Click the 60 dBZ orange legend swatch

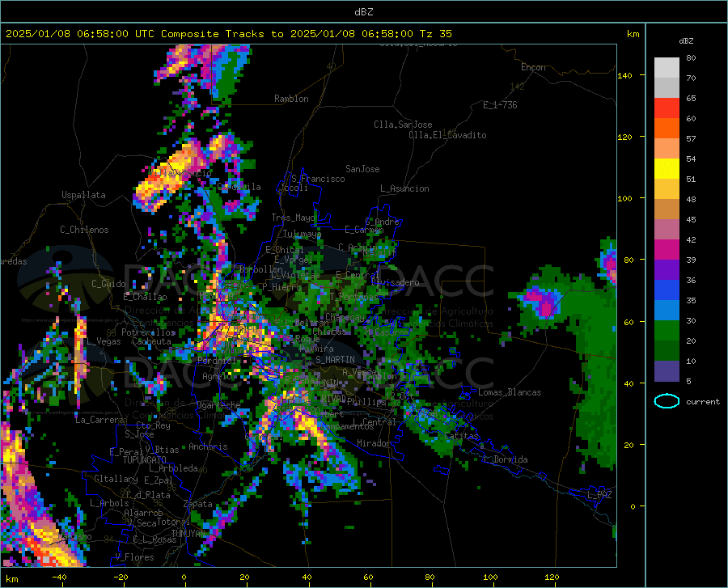pyautogui.click(x=667, y=129)
